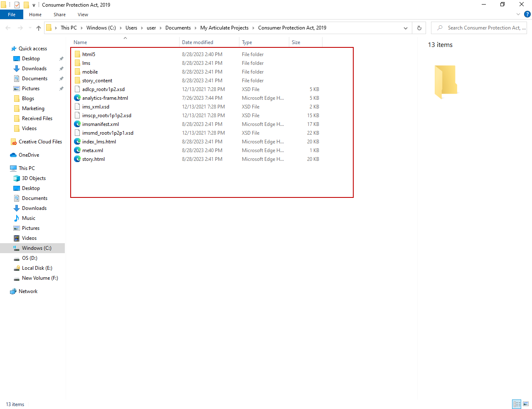Open the Music folder in sidebar
The image size is (532, 409).
(28, 218)
